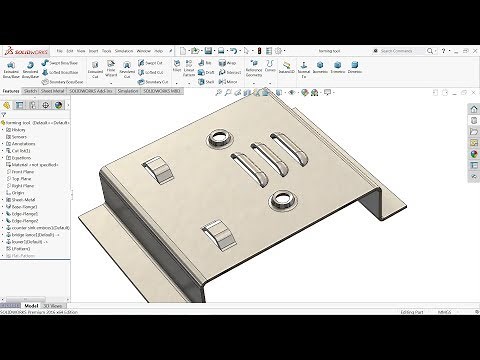Start the Linear Pattern tool
This screenshot has height=360, width=480.
pyautogui.click(x=189, y=68)
